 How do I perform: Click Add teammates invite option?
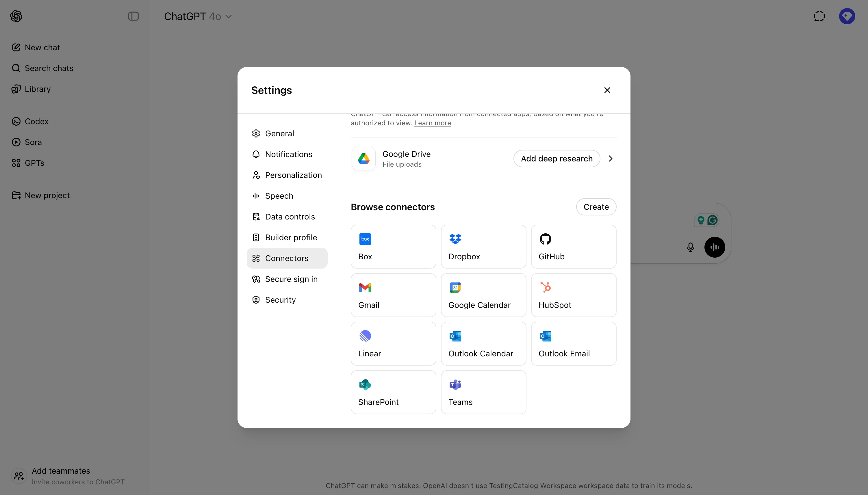(68, 476)
